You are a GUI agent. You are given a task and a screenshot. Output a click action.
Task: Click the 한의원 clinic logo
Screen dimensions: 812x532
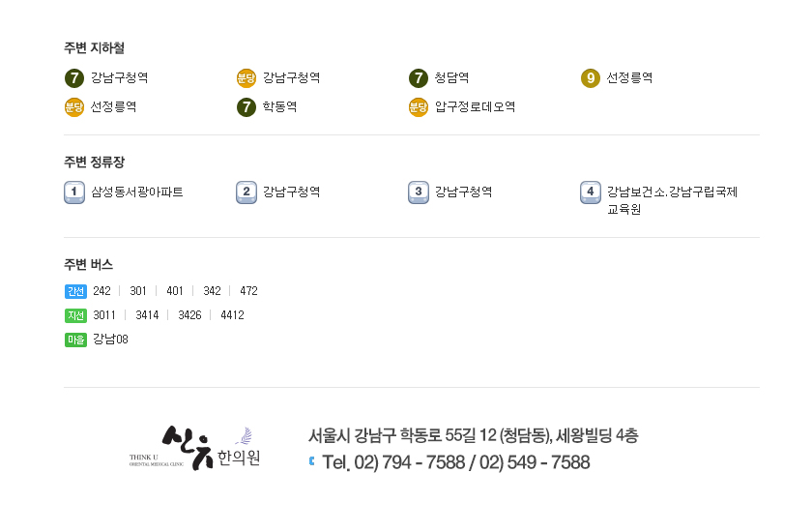194,448
